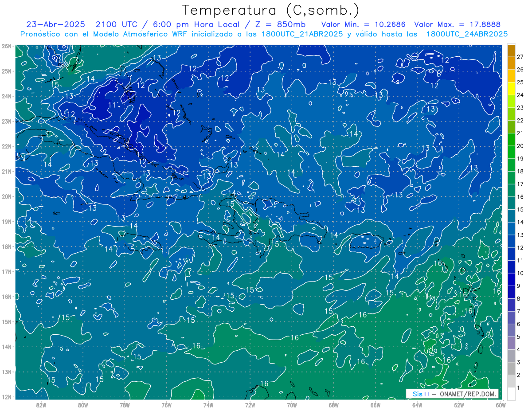This screenshot has height=411, width=532.
Task: Click the colorbar legend label "27"
Action: [520, 57]
